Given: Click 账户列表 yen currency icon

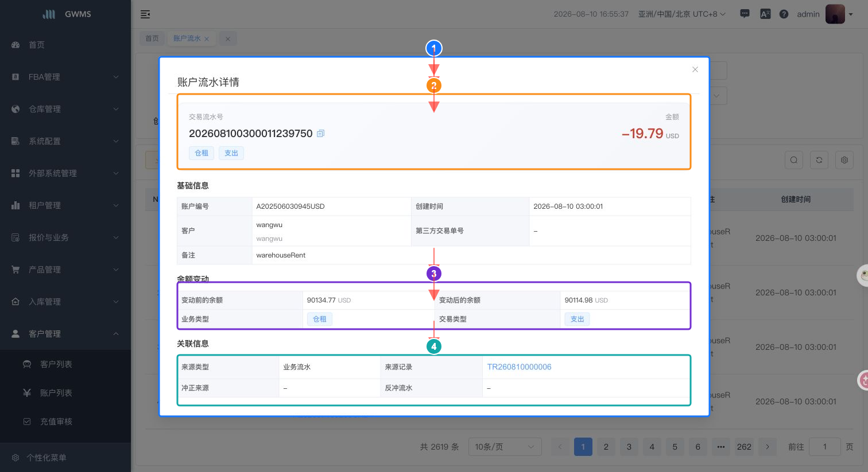Looking at the screenshot, I should (x=26, y=393).
